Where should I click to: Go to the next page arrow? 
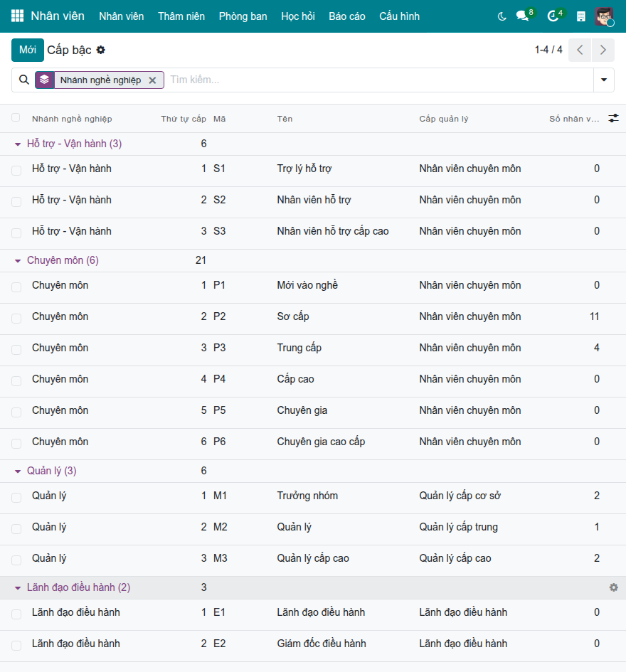coord(603,50)
